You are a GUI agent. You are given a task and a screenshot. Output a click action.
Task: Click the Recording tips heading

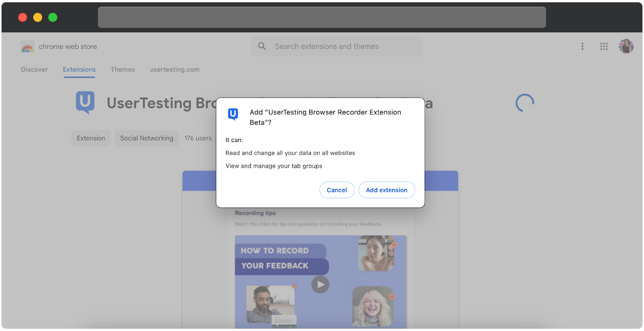coord(255,213)
